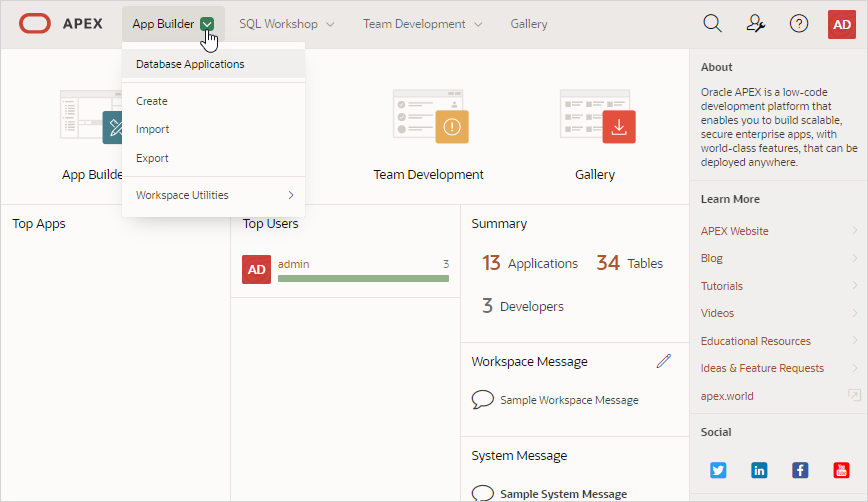
Task: Click the admin AD avatar in Top Users
Action: tap(256, 270)
